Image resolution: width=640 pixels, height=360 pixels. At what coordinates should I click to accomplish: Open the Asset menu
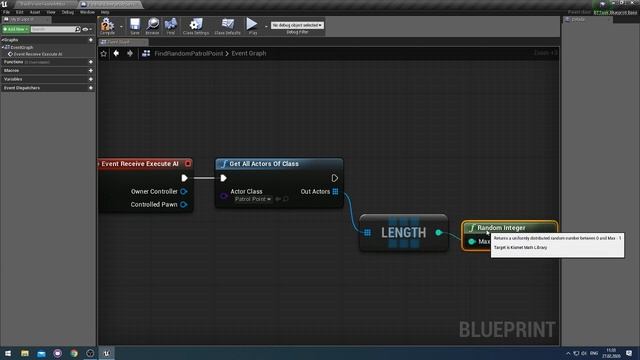35,12
